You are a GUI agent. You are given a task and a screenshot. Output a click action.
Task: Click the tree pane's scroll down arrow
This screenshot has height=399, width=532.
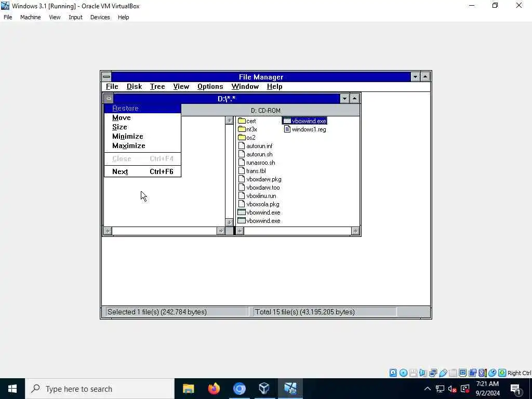tap(229, 222)
